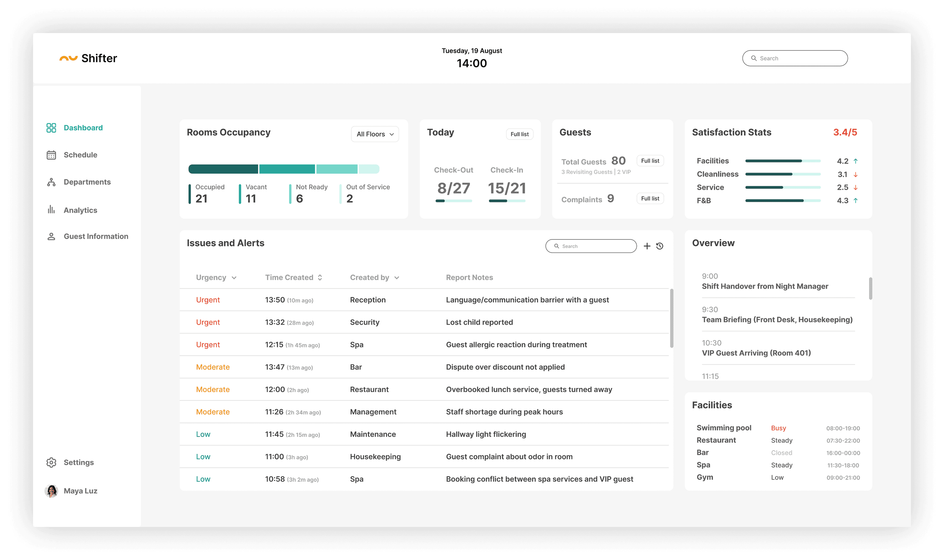Click the Schedule calendar icon
The width and height of the screenshot is (944, 560).
pos(51,155)
